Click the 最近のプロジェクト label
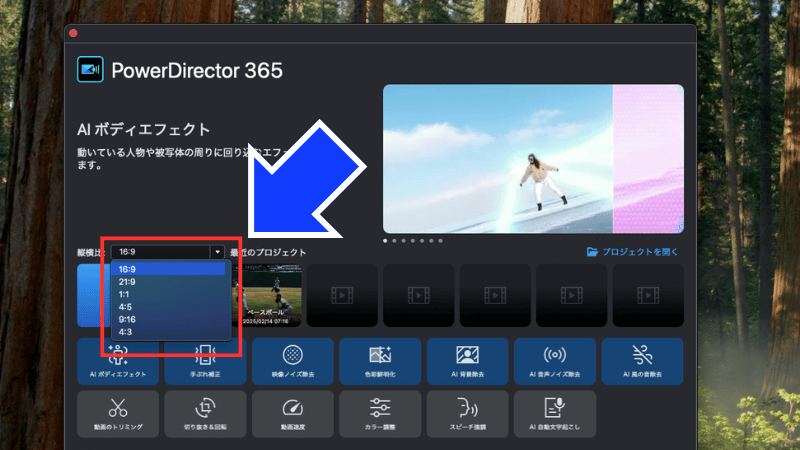 pos(268,252)
